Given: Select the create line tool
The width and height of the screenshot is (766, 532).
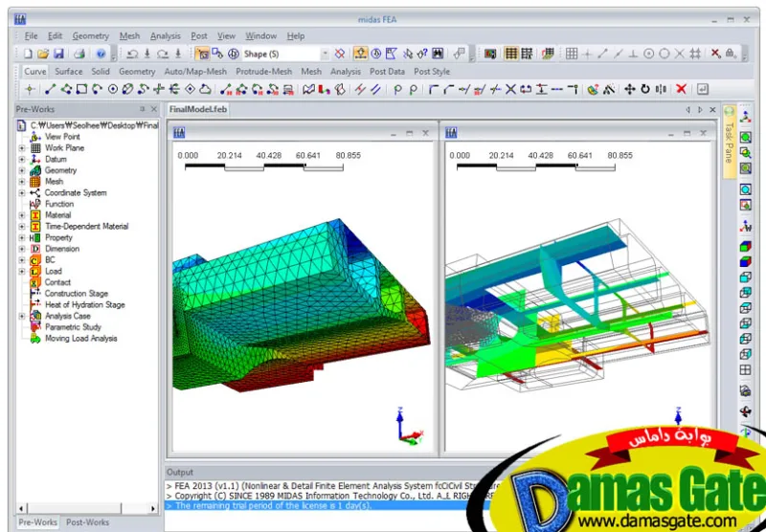Looking at the screenshot, I should pyautogui.click(x=51, y=89).
